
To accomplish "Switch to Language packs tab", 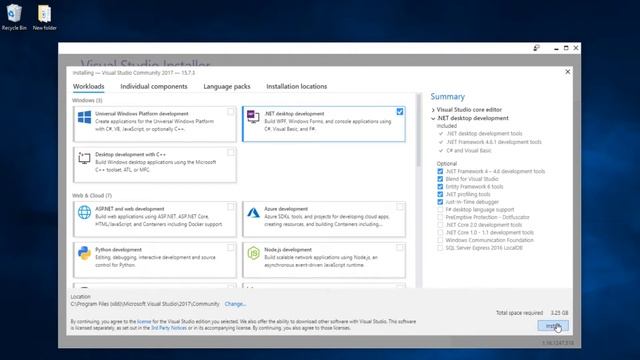I will click(x=227, y=87).
